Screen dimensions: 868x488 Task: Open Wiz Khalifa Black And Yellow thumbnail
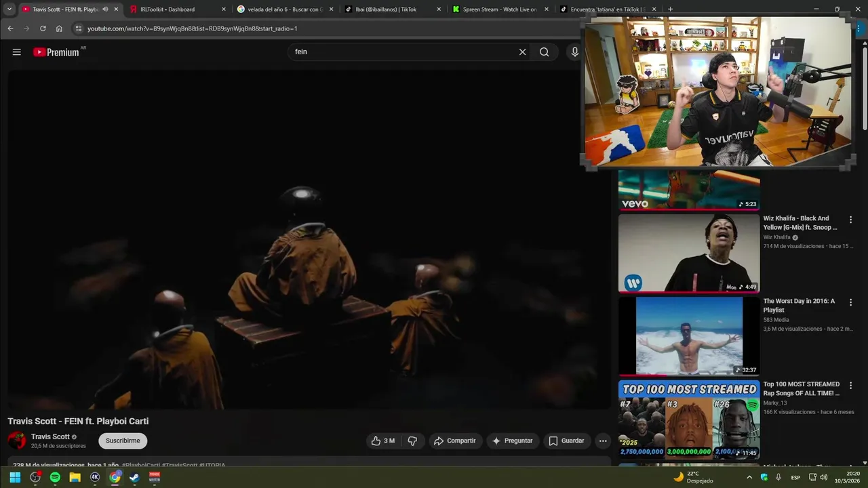pos(689,253)
